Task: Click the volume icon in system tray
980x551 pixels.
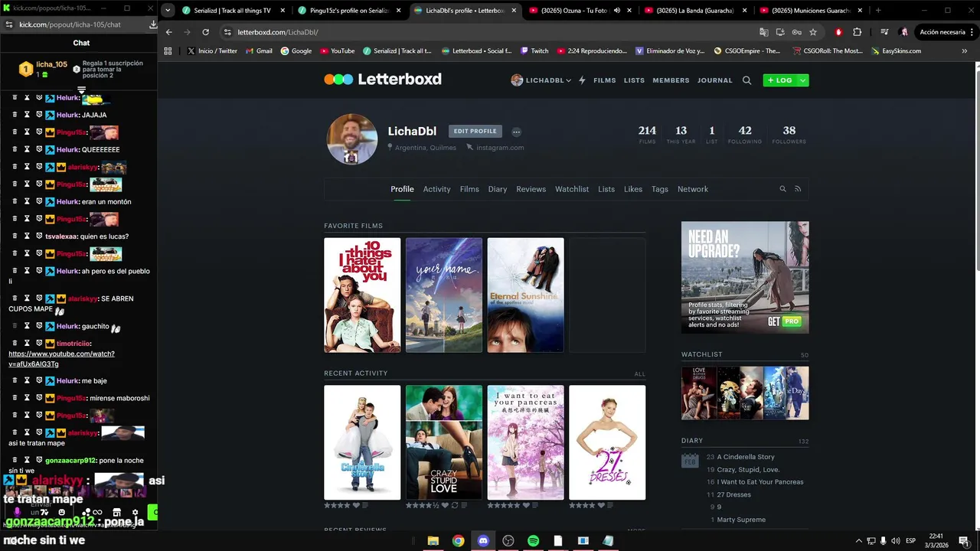Action: [x=895, y=541]
